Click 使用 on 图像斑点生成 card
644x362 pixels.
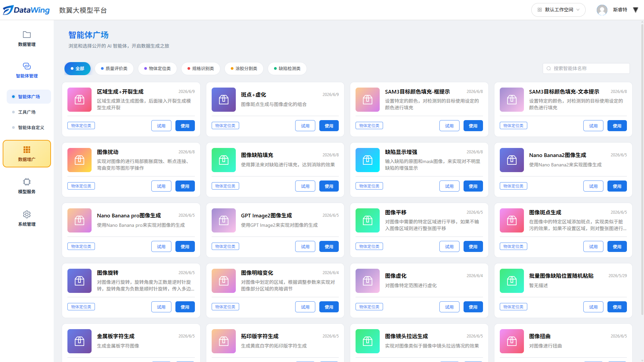pyautogui.click(x=617, y=247)
